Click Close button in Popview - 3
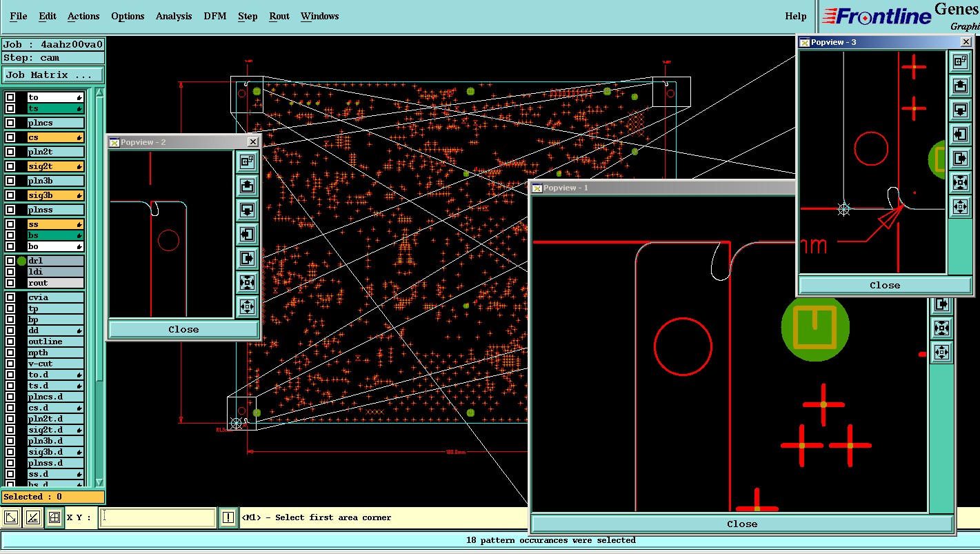The image size is (980, 554). 885,285
